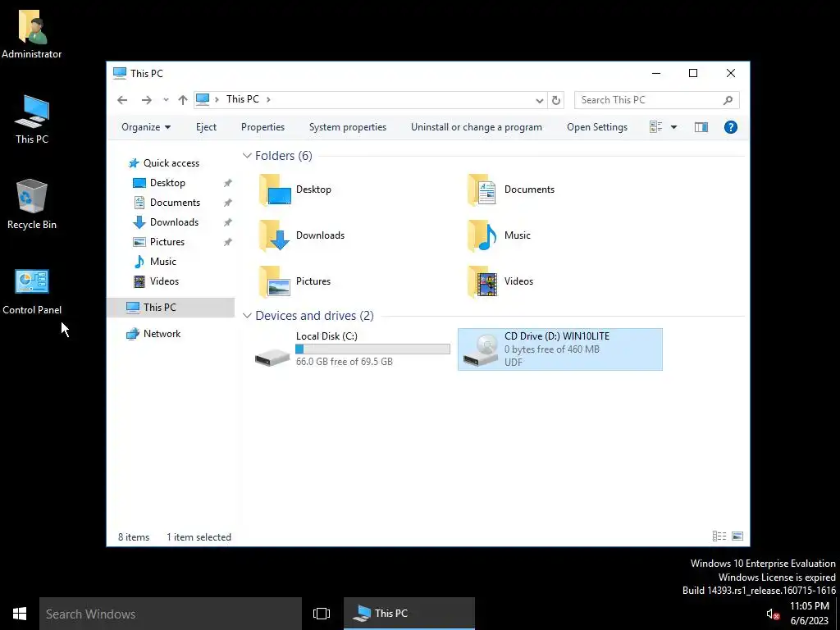The width and height of the screenshot is (840, 630).
Task: Select the Control Panel desktop icon
Action: point(32,291)
